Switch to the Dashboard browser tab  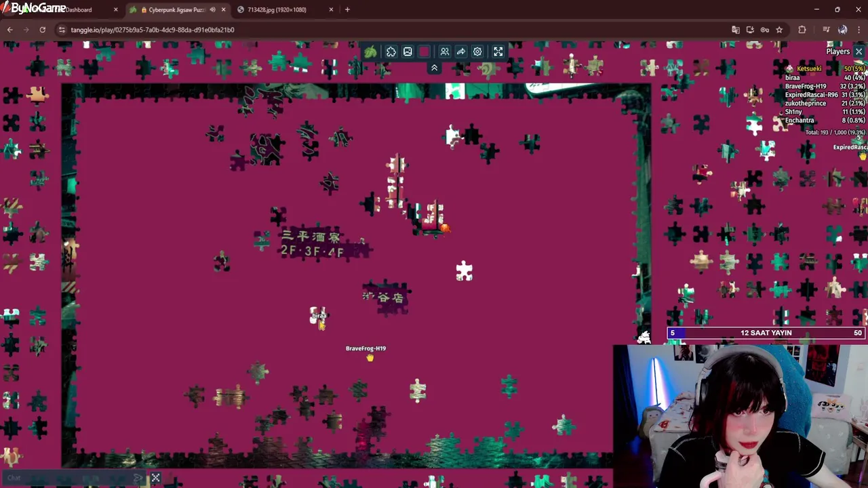(79, 9)
